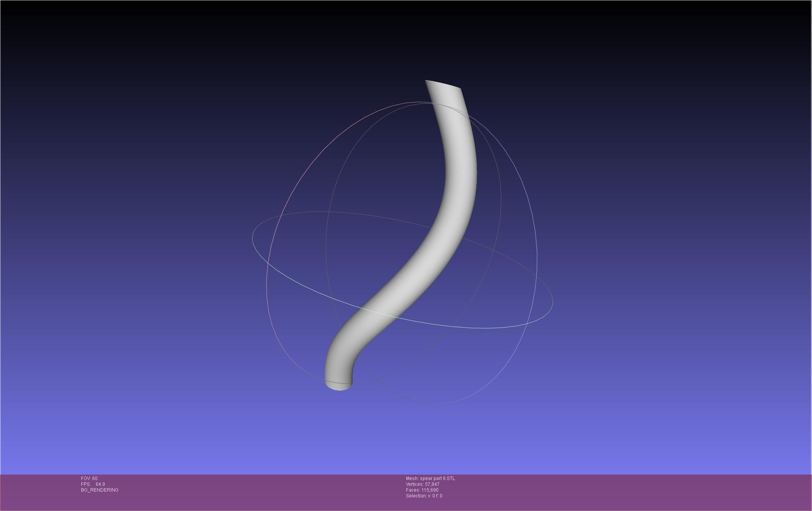Click the 'BO_RENDERING' label
812x511 pixels.
click(x=100, y=490)
